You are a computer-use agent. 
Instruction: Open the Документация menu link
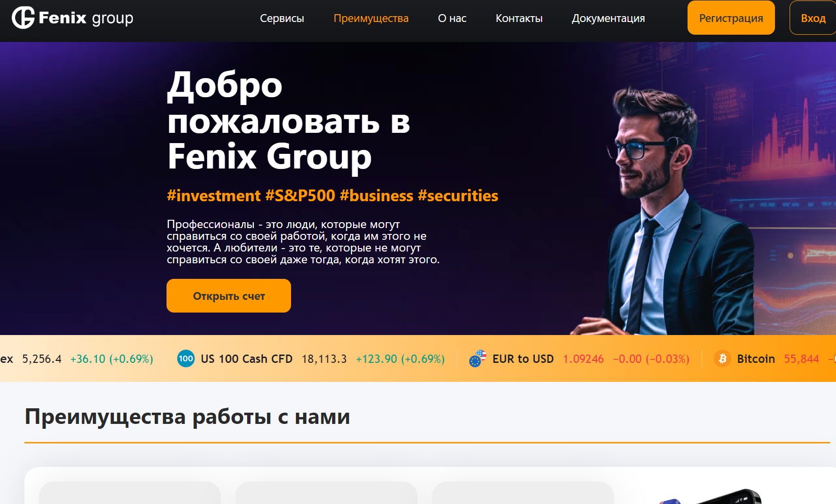608,18
